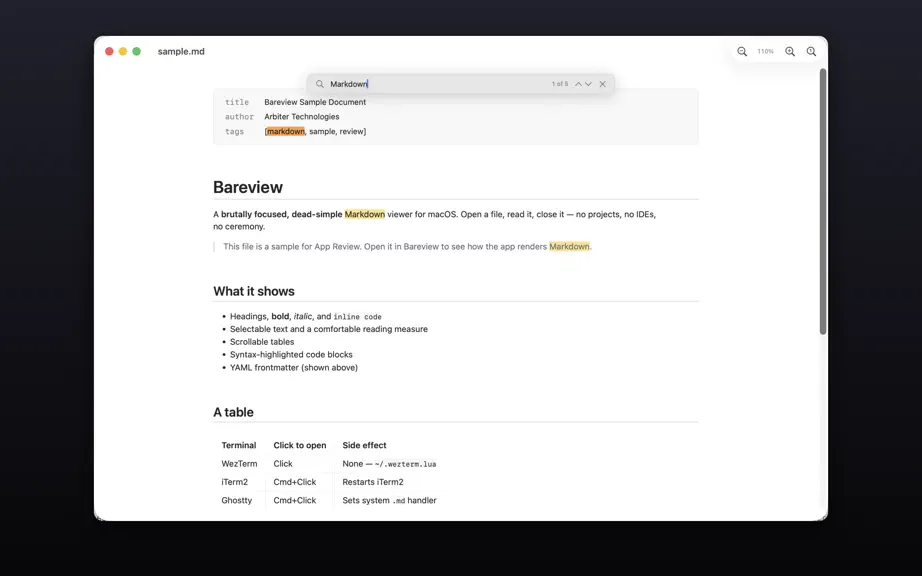Viewport: 922px width, 576px height.
Task: Click the 'A table' heading
Action: click(x=233, y=413)
